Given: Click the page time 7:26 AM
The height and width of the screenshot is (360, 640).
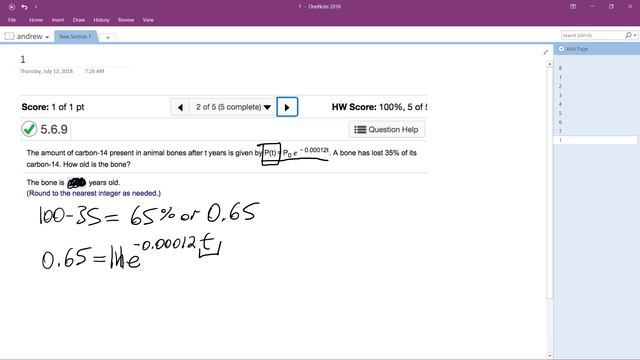Looking at the screenshot, I should click(94, 71).
